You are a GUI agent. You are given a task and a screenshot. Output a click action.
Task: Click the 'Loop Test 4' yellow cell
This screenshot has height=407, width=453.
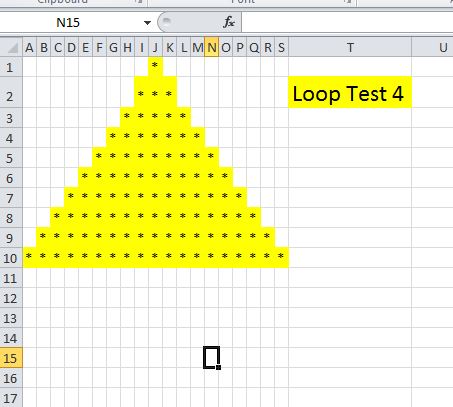point(350,92)
